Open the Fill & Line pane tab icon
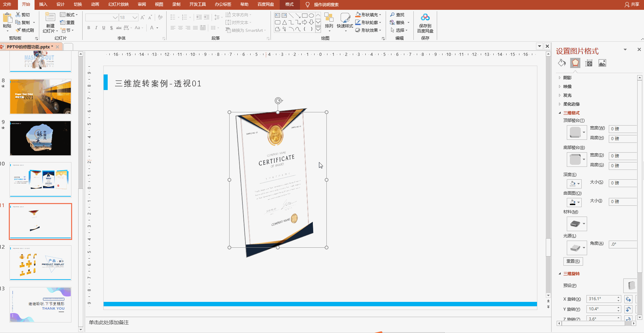 click(x=562, y=63)
